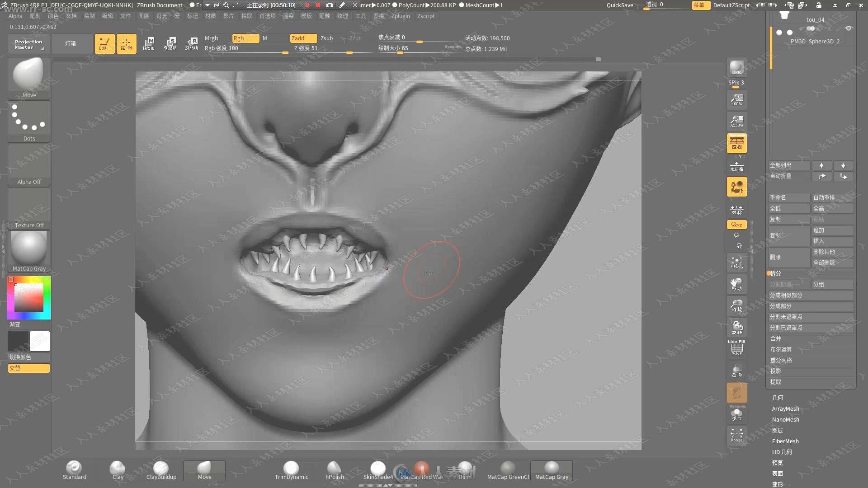Adjust the draw size (绘制大小) slider

tap(419, 48)
